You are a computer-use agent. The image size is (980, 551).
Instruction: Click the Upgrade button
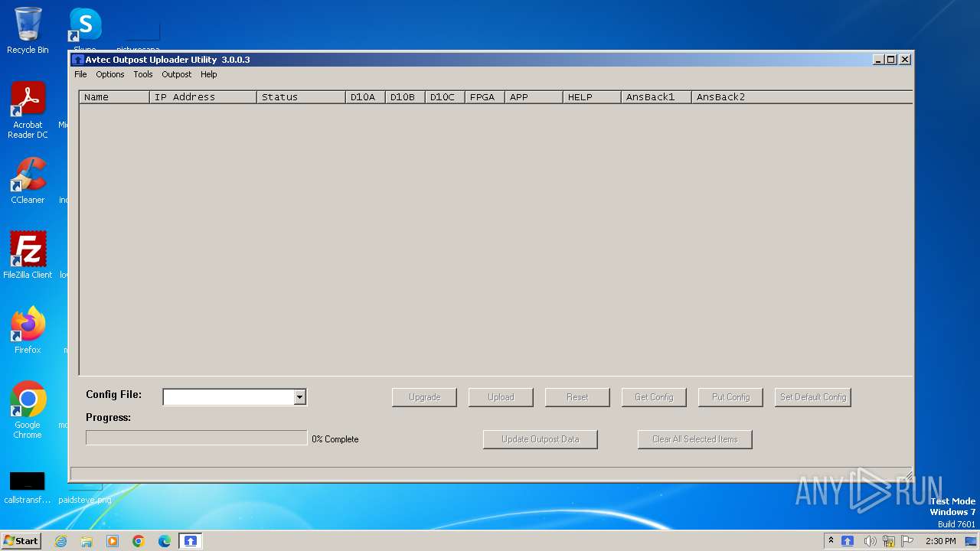tap(424, 397)
